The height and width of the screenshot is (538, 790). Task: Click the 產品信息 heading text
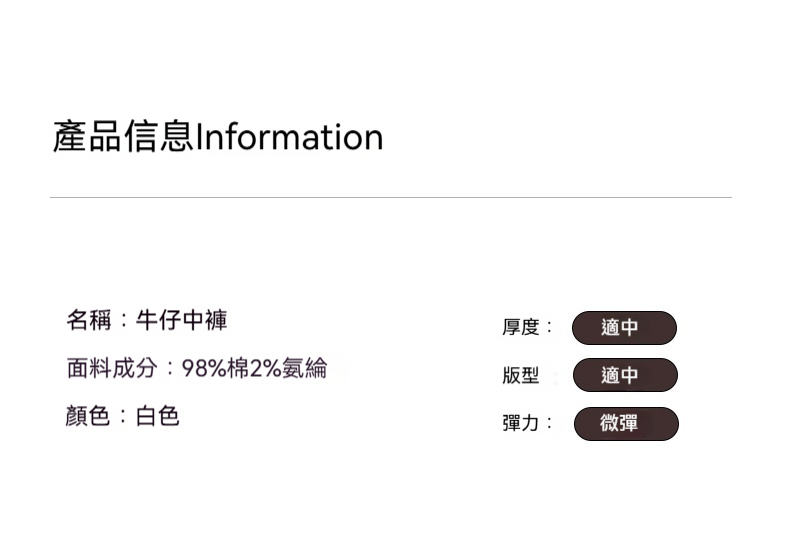click(123, 137)
